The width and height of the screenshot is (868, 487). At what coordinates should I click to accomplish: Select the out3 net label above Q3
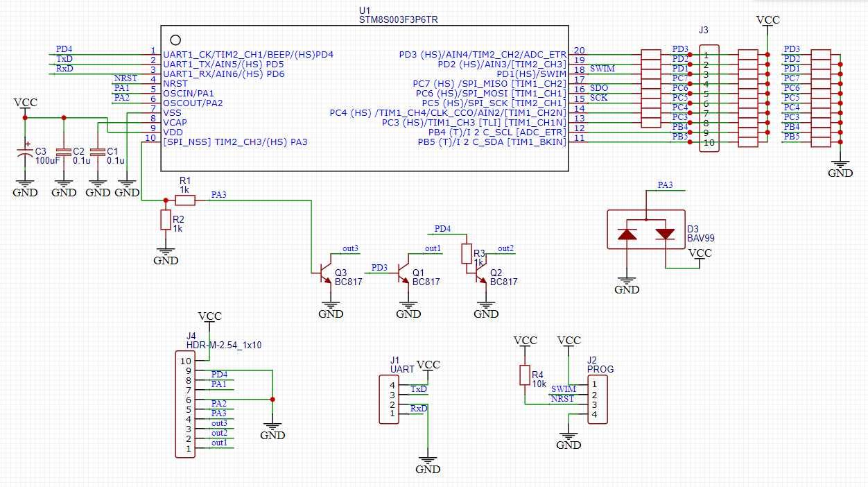tap(350, 248)
